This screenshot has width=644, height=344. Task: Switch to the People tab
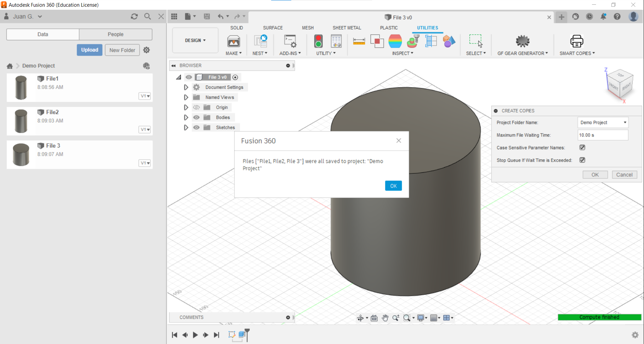coord(115,34)
